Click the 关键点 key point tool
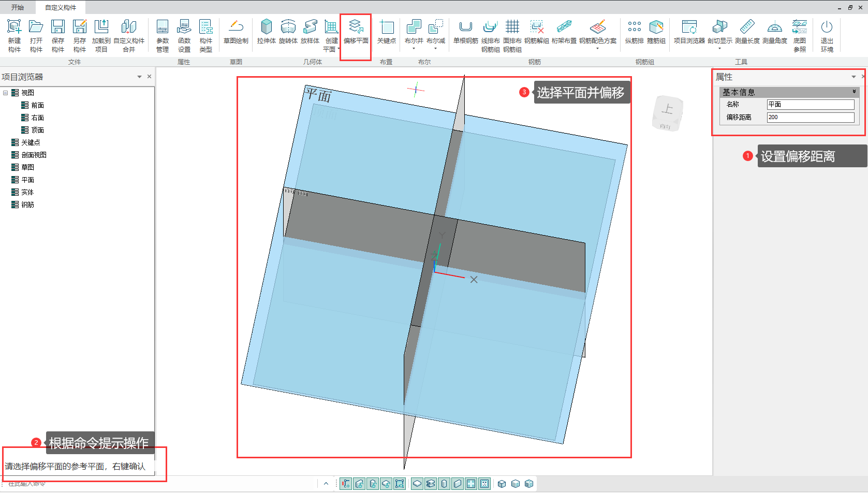 (x=386, y=32)
